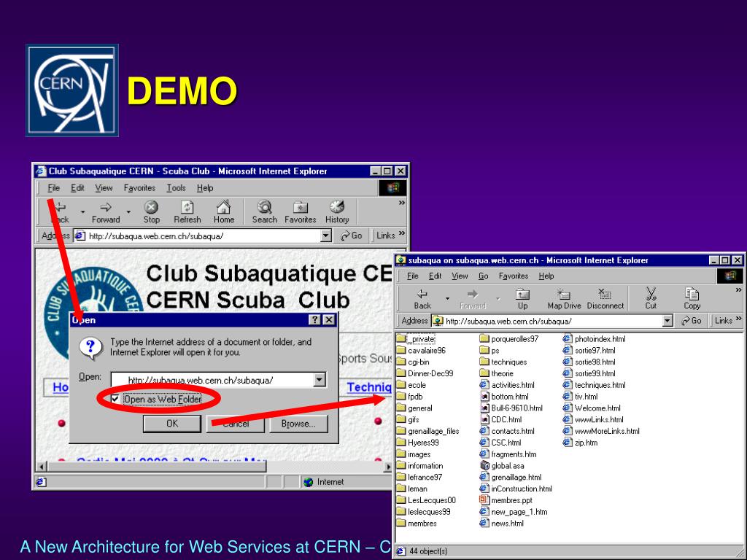This screenshot has height=560, width=747.
Task: Click Refresh in the Scuba Club browser toolbar
Action: point(187,212)
